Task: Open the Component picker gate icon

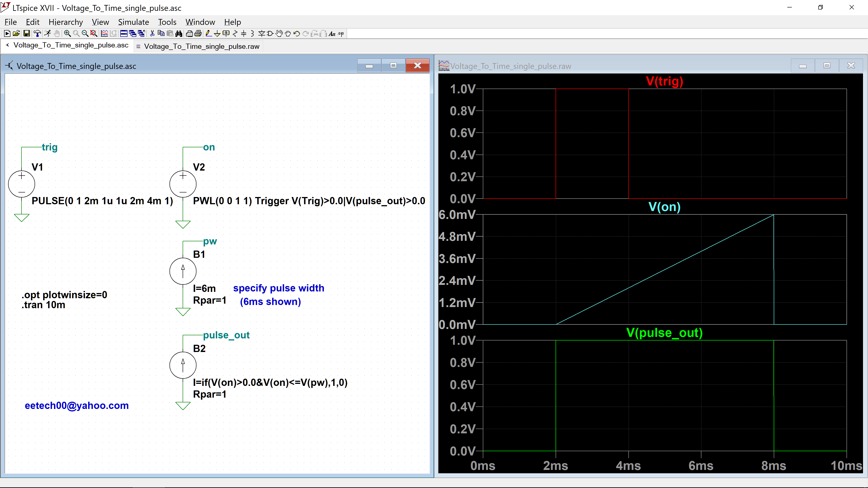Action: click(x=270, y=34)
